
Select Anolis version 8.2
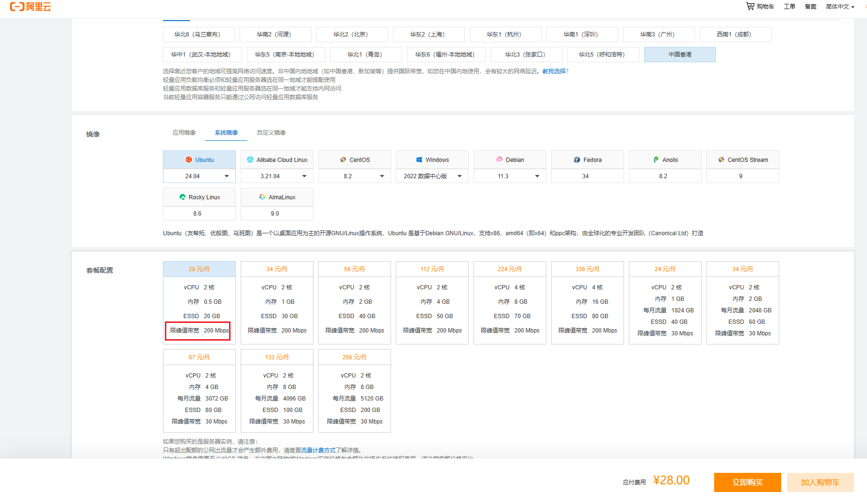point(665,176)
